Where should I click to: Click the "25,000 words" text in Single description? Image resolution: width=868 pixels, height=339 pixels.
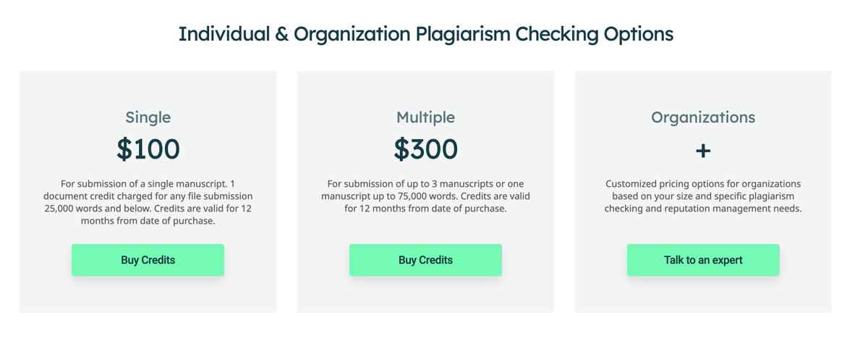[76, 209]
